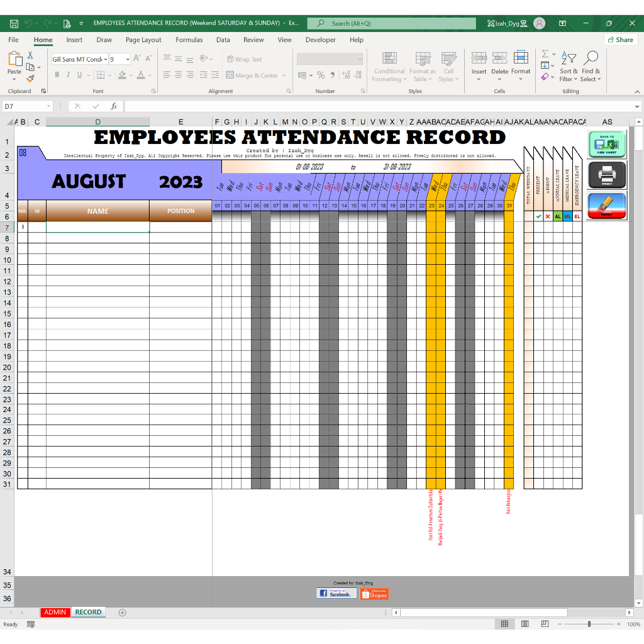Open Conditional Formatting in the Styles group

pos(389,67)
